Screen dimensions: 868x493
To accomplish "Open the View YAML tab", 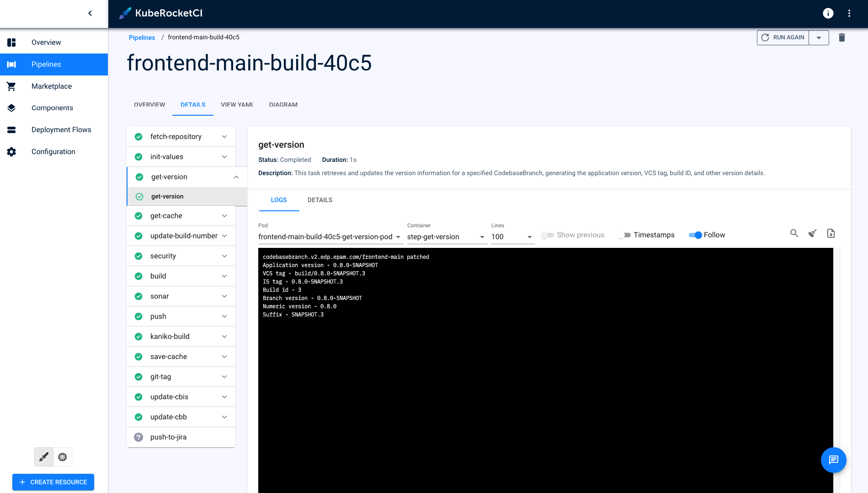I will pyautogui.click(x=237, y=105).
